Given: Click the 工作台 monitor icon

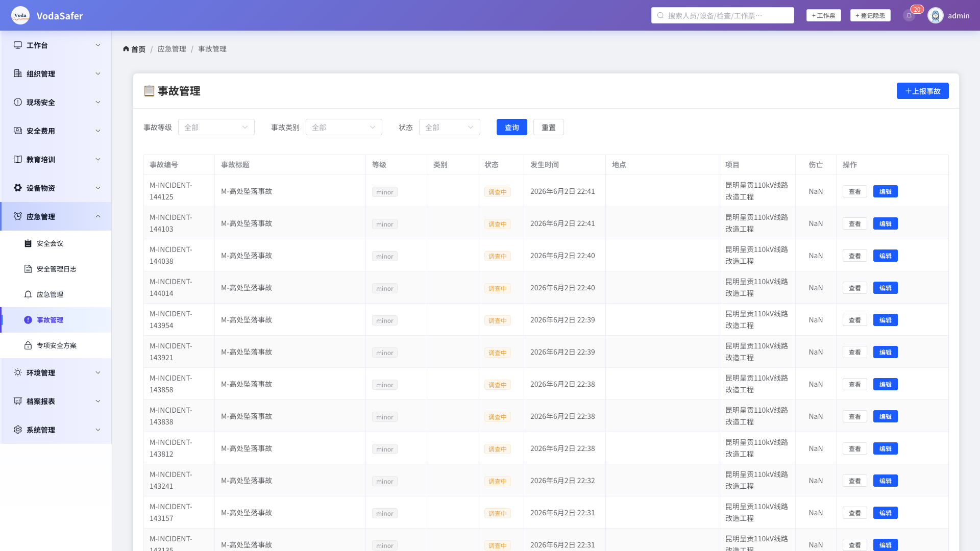Looking at the screenshot, I should click(x=18, y=45).
